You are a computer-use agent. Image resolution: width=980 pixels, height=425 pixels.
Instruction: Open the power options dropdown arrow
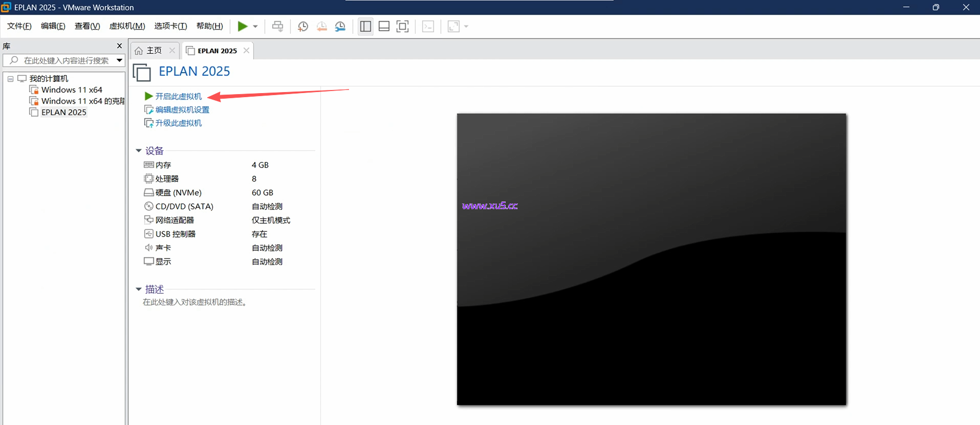255,27
